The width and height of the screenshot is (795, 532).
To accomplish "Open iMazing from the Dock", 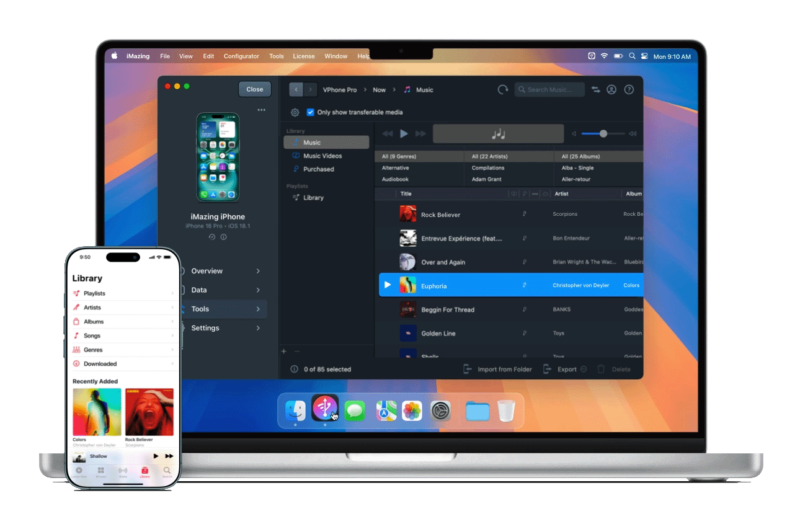I will click(x=325, y=408).
